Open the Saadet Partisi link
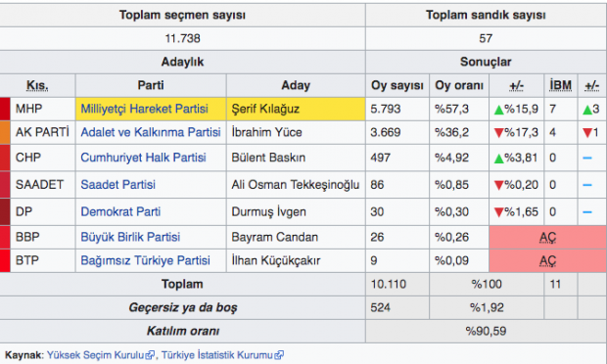 click(117, 185)
